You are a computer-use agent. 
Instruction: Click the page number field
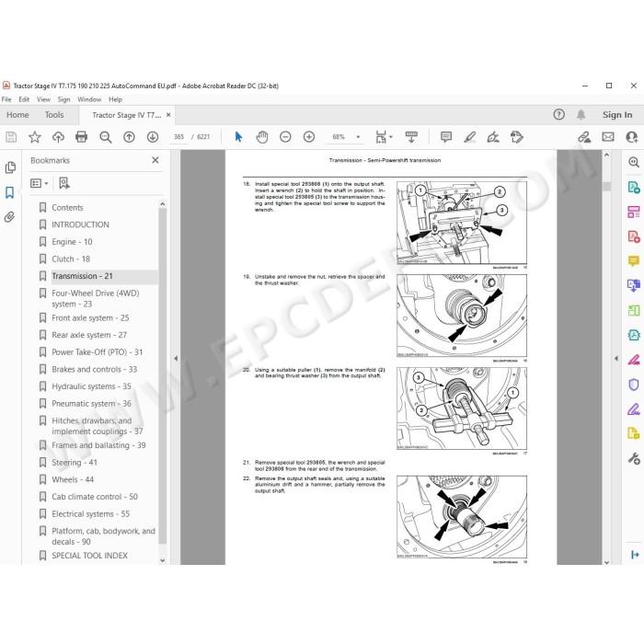tap(178, 137)
